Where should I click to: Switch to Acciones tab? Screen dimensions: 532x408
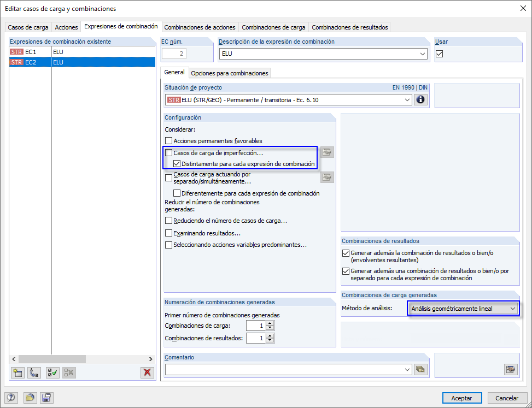(x=66, y=27)
